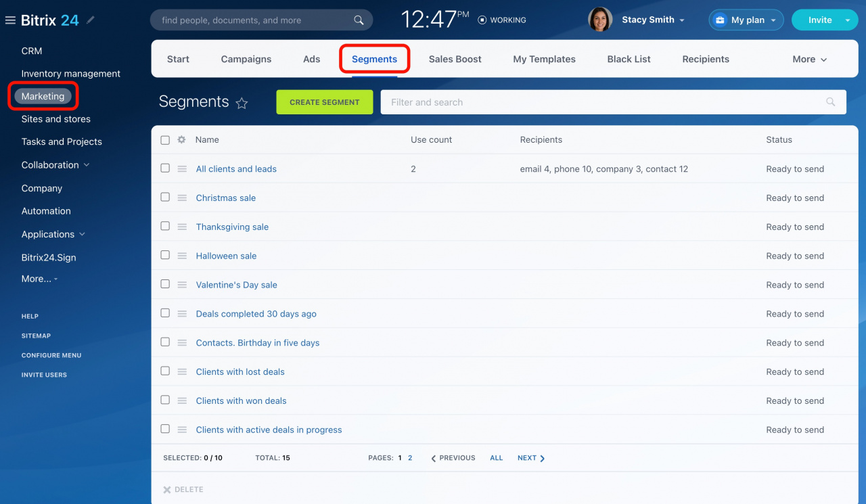
Task: Click INVITE USERS in sidebar
Action: tap(44, 375)
